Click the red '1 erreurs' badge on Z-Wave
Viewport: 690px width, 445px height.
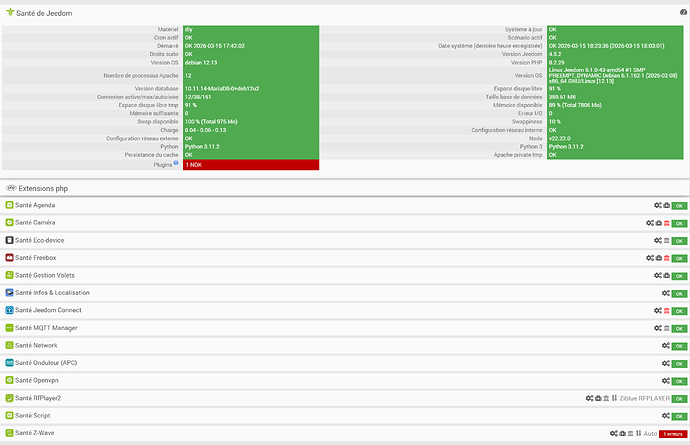673,434
